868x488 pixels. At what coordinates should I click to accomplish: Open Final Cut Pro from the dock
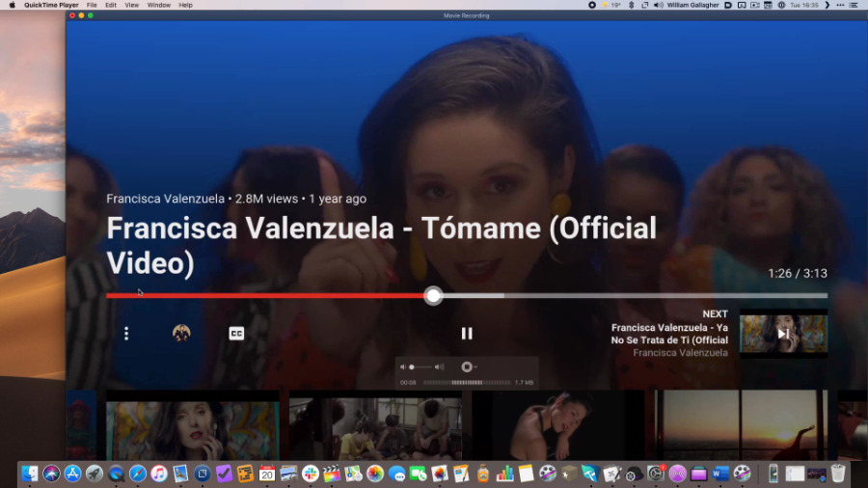coord(332,474)
